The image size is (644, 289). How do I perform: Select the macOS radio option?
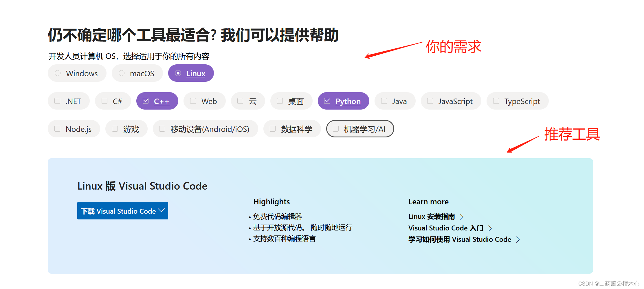pyautogui.click(x=137, y=73)
